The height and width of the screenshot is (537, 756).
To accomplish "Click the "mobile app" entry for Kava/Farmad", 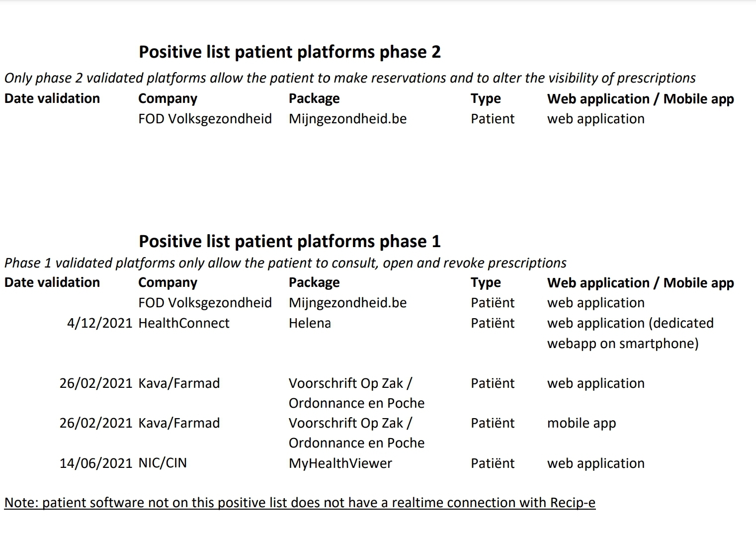I will coord(582,423).
